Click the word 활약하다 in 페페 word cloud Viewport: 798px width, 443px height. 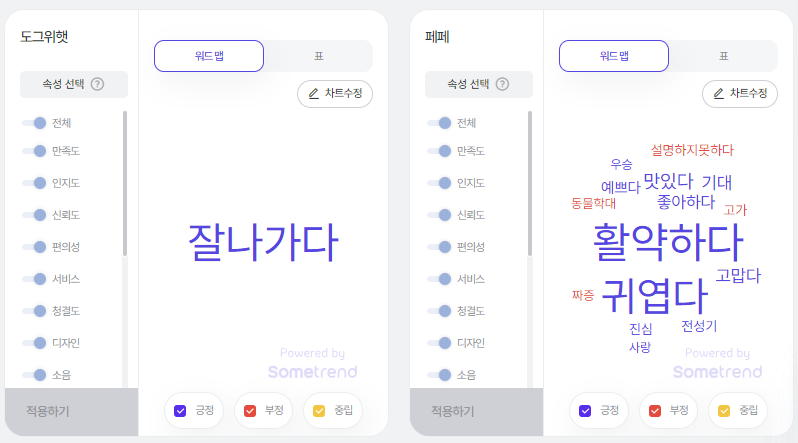[668, 242]
